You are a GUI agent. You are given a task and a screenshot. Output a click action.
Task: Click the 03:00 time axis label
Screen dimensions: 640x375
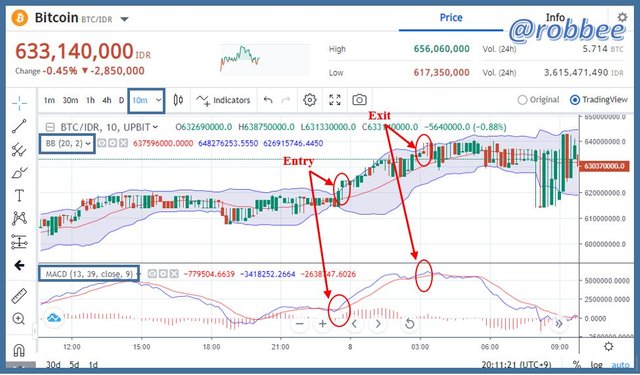point(420,347)
